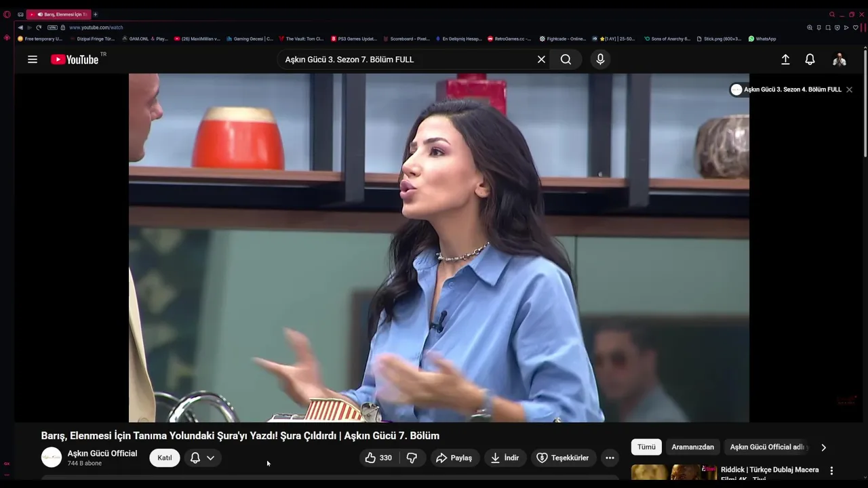The width and height of the screenshot is (868, 488).
Task: Open bookmark Gaming Gecesi
Action: click(x=250, y=39)
